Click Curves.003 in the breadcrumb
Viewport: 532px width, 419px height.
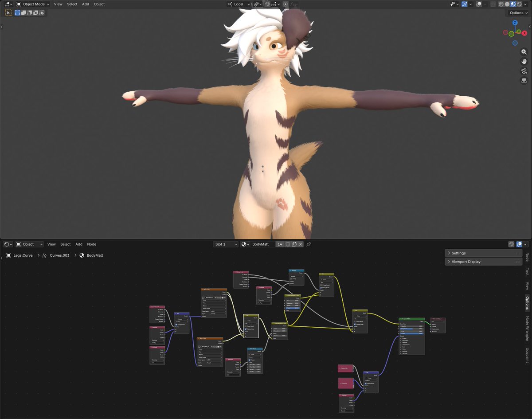59,255
